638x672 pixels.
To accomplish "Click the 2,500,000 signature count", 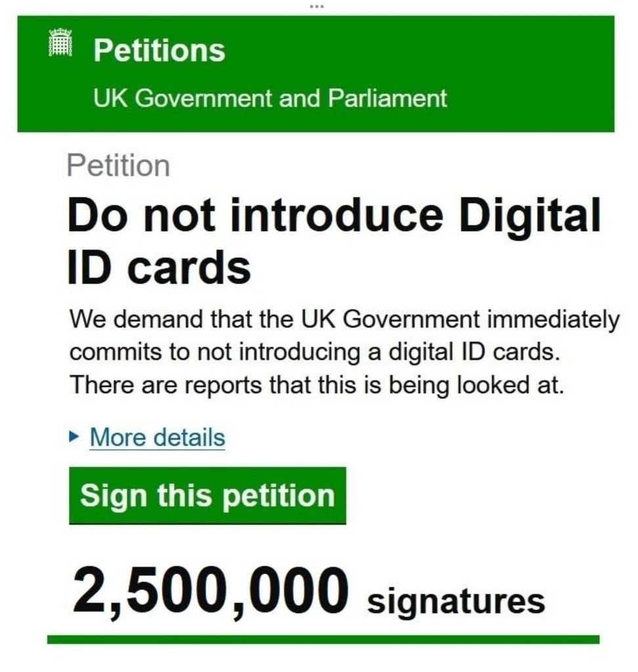I will (210, 591).
